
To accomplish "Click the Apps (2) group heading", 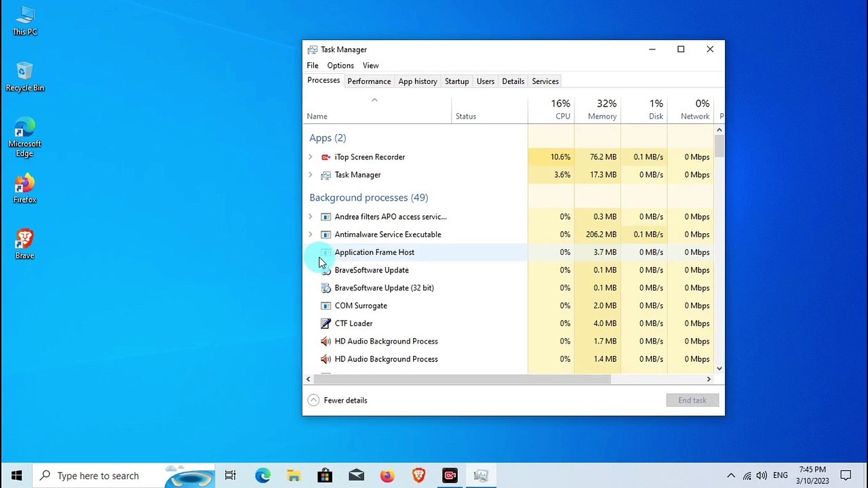I will [x=328, y=138].
